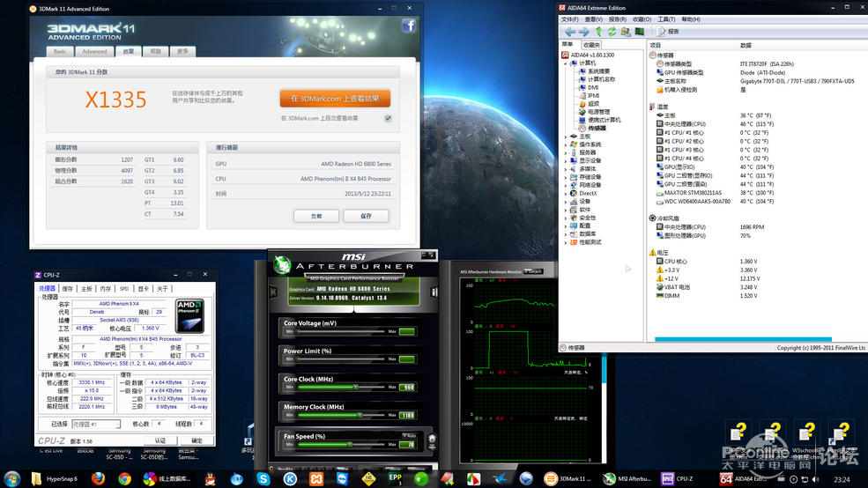868x488 pixels.
Task: Click Afterburner right info side button
Action: pyautogui.click(x=434, y=292)
